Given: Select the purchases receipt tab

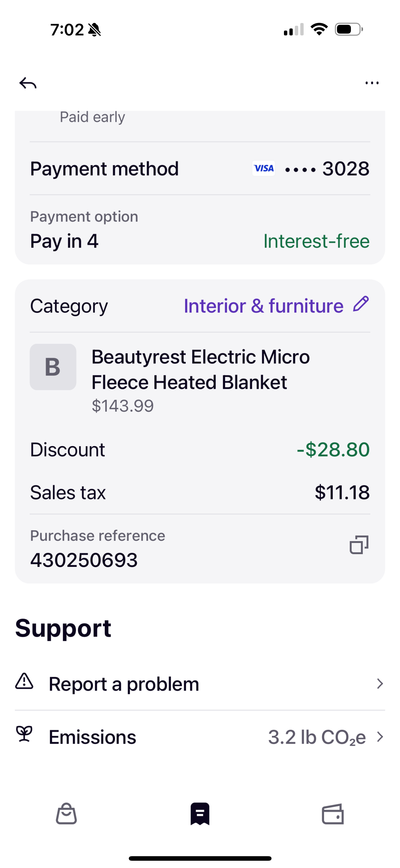Looking at the screenshot, I should click(200, 814).
